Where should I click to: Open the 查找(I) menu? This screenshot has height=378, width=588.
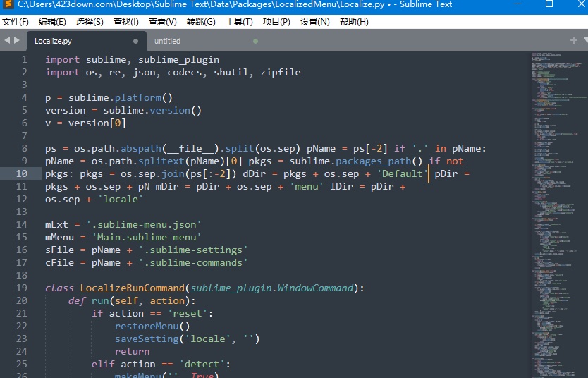tap(126, 22)
